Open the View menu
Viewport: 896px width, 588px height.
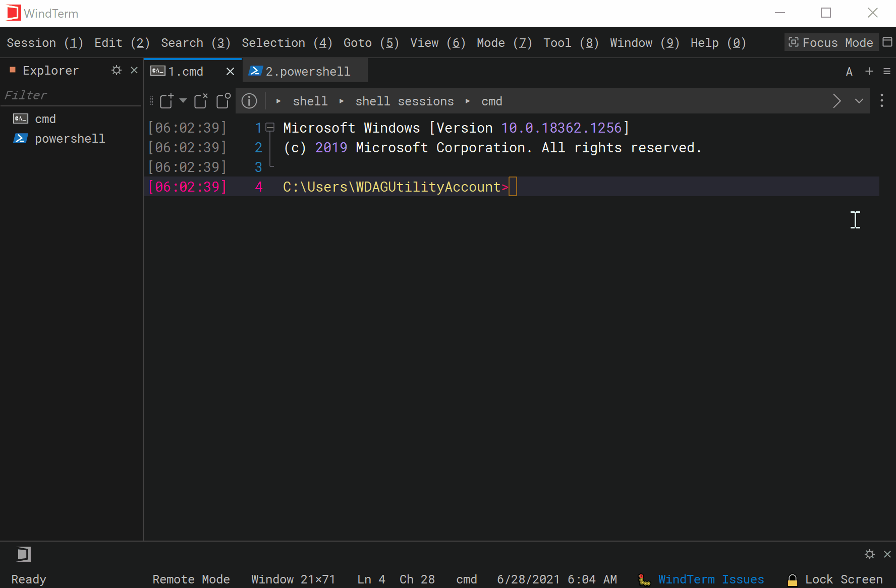[438, 43]
